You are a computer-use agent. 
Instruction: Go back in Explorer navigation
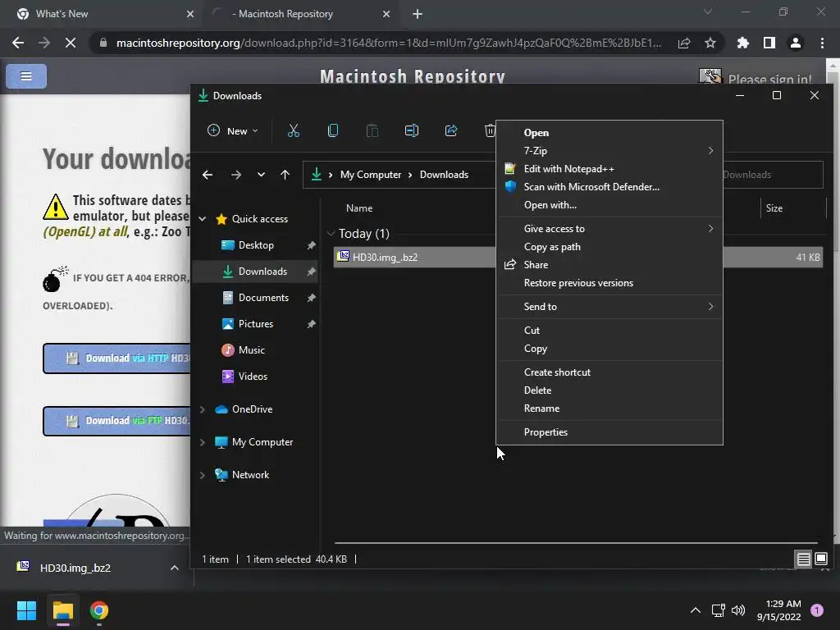coord(208,175)
